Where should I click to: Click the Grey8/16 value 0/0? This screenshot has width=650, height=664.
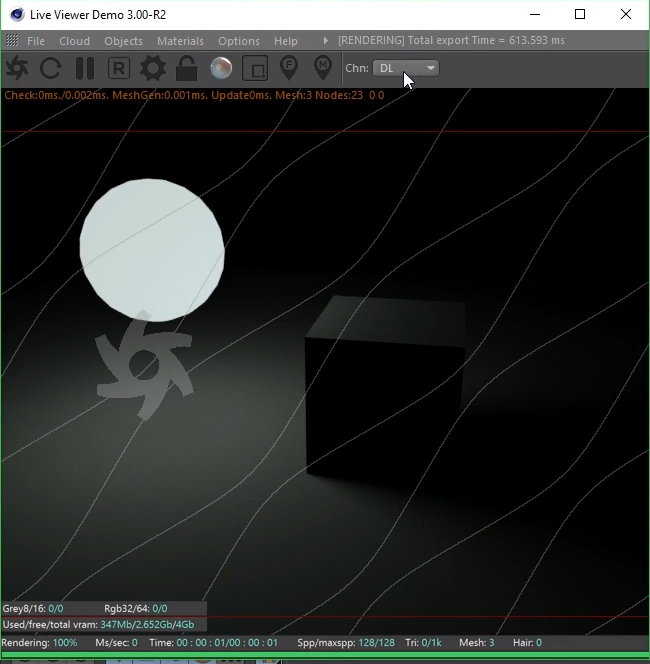pos(56,609)
